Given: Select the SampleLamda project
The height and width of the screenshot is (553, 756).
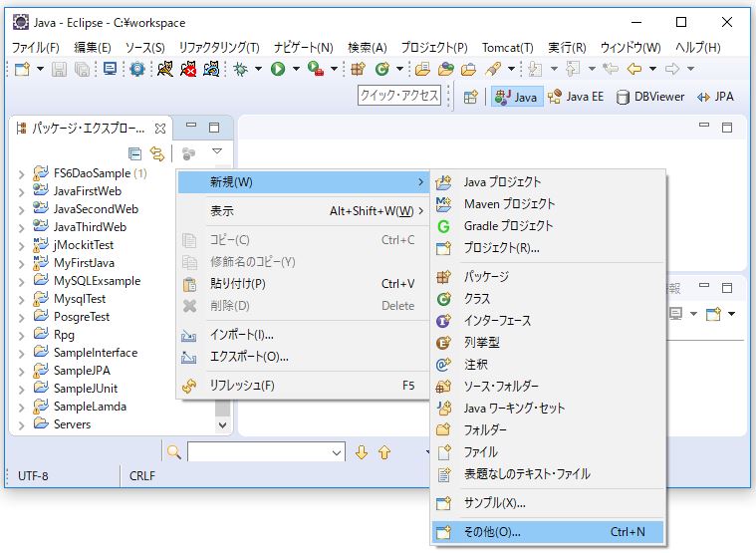Looking at the screenshot, I should (x=91, y=407).
